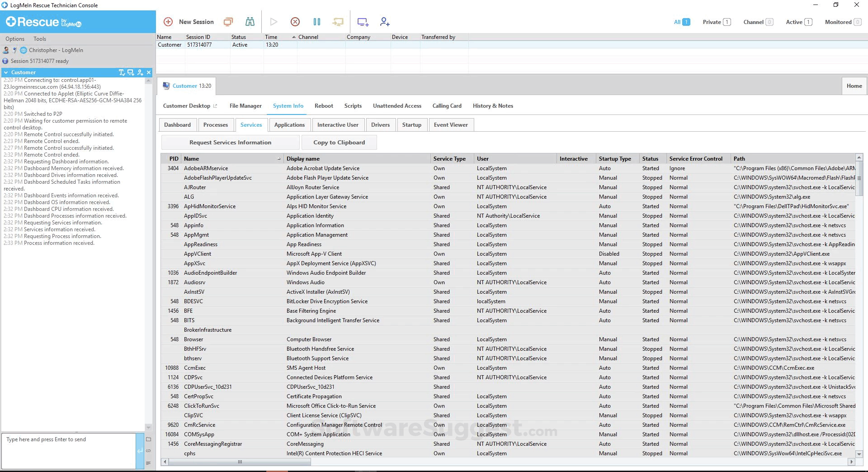The height and width of the screenshot is (472, 868).
Task: Open predefined replies in the Customer chat header
Action: [121, 72]
